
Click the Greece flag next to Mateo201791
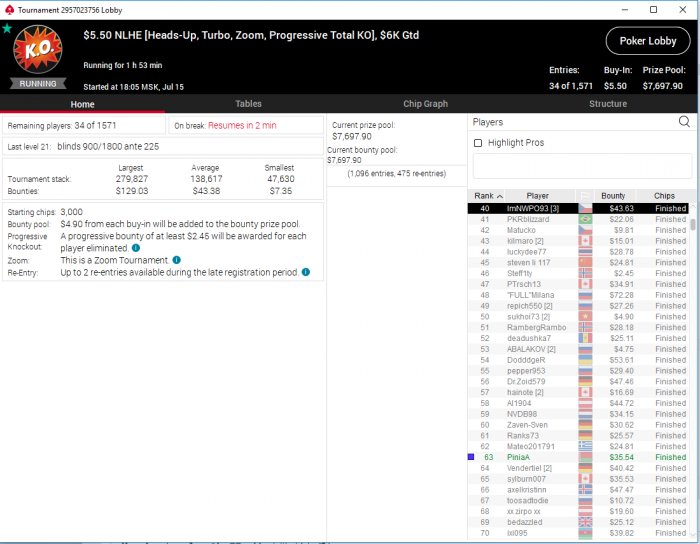pyautogui.click(x=585, y=446)
